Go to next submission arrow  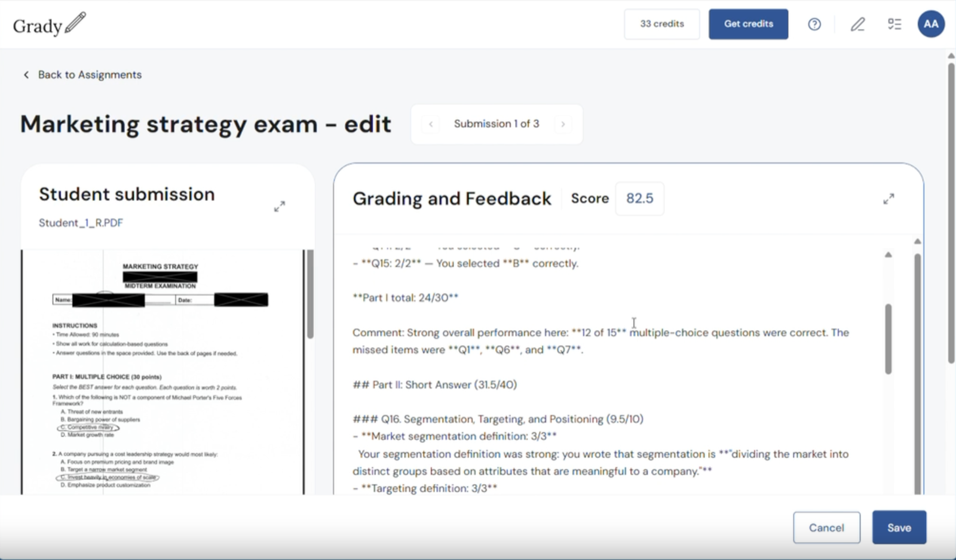tap(563, 124)
